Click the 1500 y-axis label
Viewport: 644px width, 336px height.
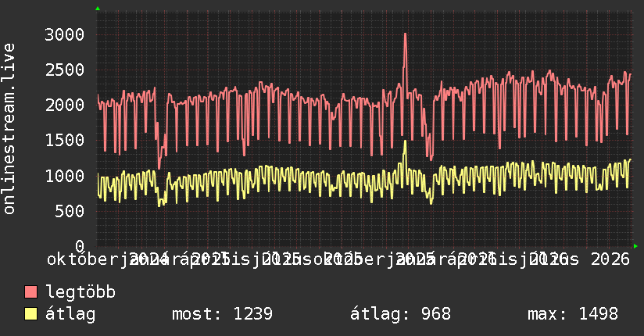pos(65,141)
